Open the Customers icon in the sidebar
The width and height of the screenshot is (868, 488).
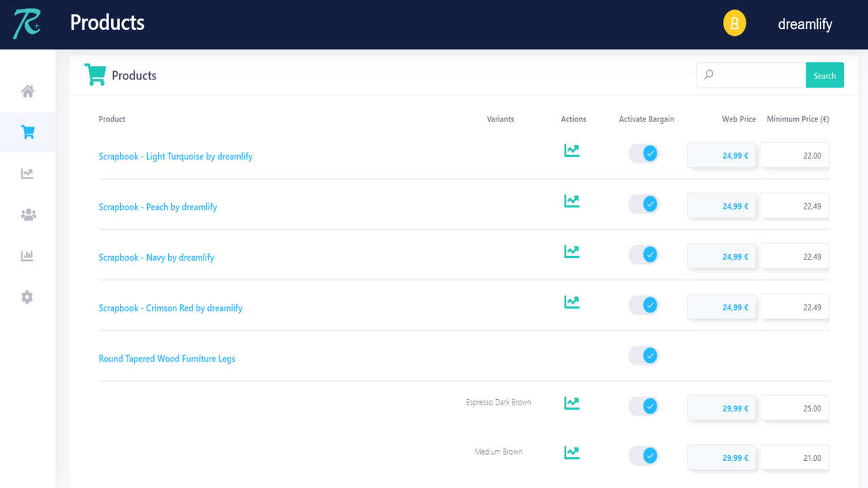click(27, 214)
